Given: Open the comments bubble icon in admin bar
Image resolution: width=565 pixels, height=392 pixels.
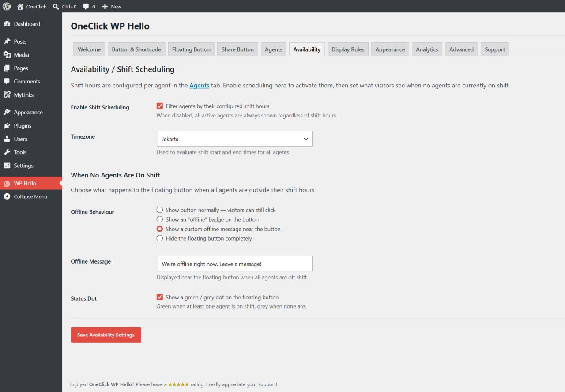Looking at the screenshot, I should (86, 7).
